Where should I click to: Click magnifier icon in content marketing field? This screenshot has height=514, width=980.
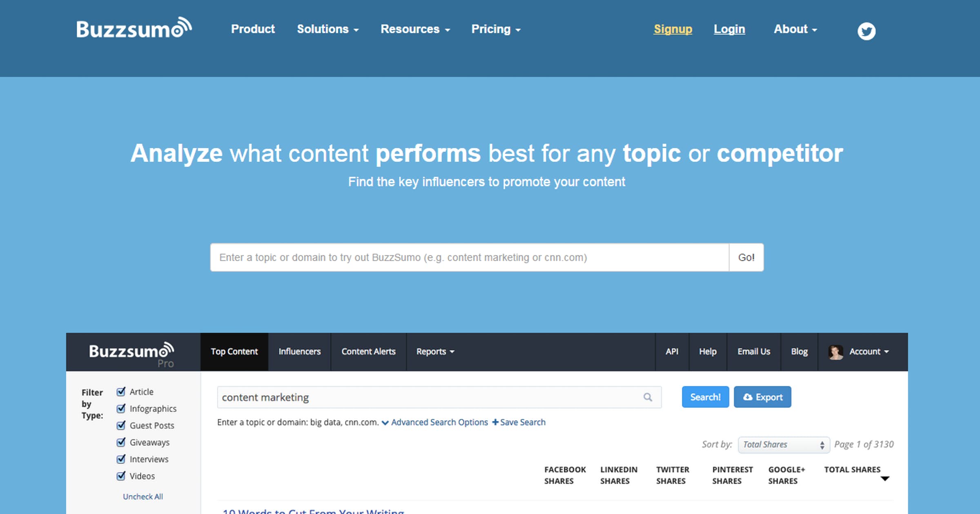tap(648, 397)
